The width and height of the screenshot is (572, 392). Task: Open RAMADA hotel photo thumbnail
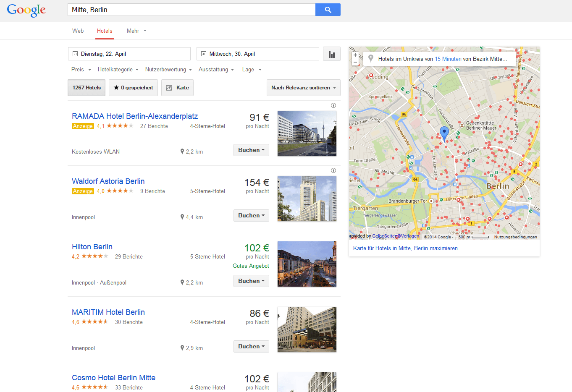(307, 133)
